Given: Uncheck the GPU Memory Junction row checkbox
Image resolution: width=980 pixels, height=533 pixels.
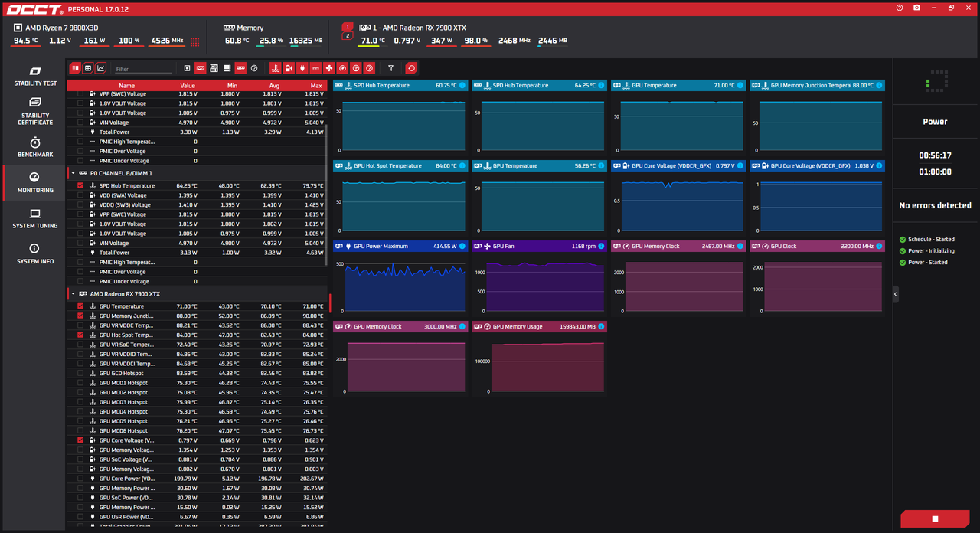Looking at the screenshot, I should (x=80, y=316).
